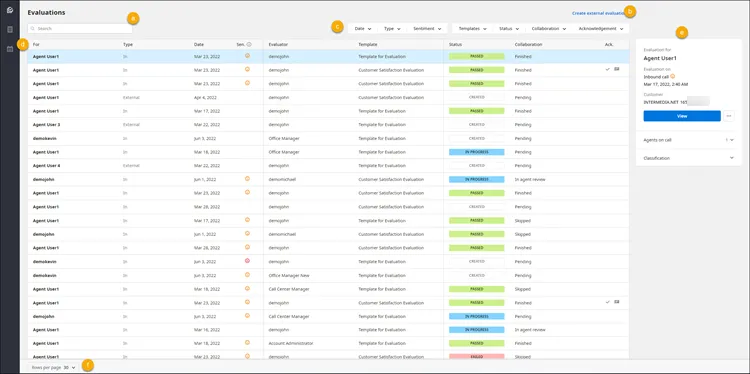Click the Account Administrator evaluator cell
The width and height of the screenshot is (750, 374).
coord(291,343)
